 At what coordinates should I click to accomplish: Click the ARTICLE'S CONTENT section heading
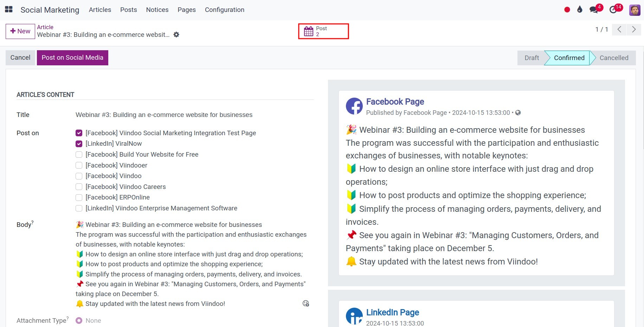pos(45,95)
